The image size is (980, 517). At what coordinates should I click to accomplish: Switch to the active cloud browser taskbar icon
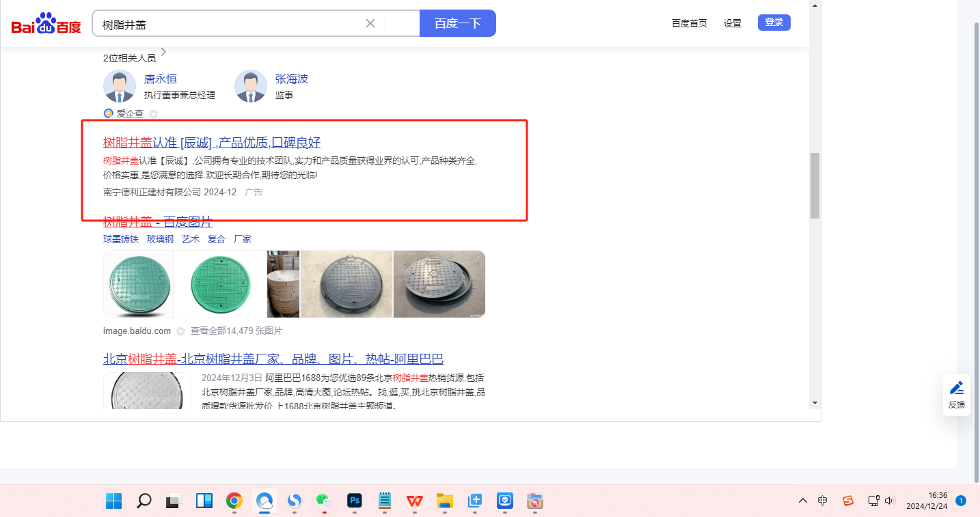coord(264,501)
